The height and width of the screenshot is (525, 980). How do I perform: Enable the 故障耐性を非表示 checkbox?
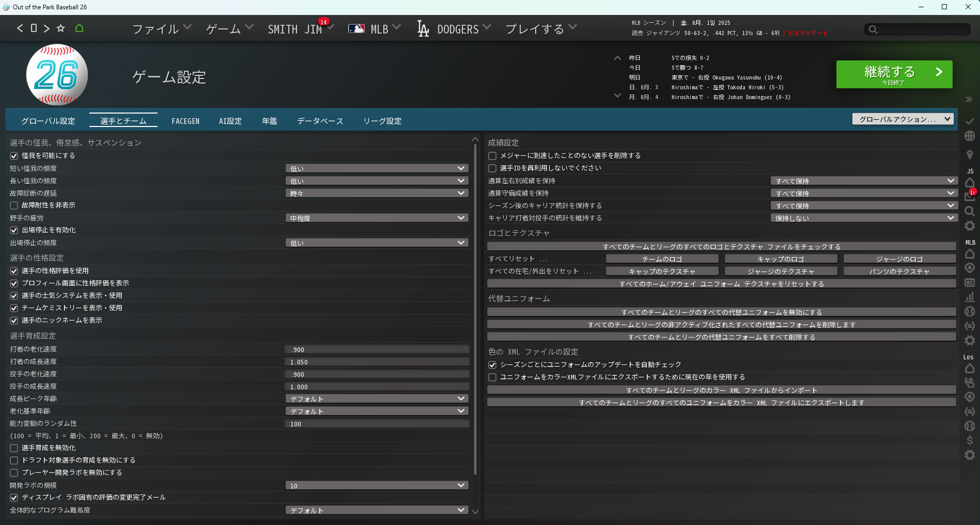pos(14,205)
